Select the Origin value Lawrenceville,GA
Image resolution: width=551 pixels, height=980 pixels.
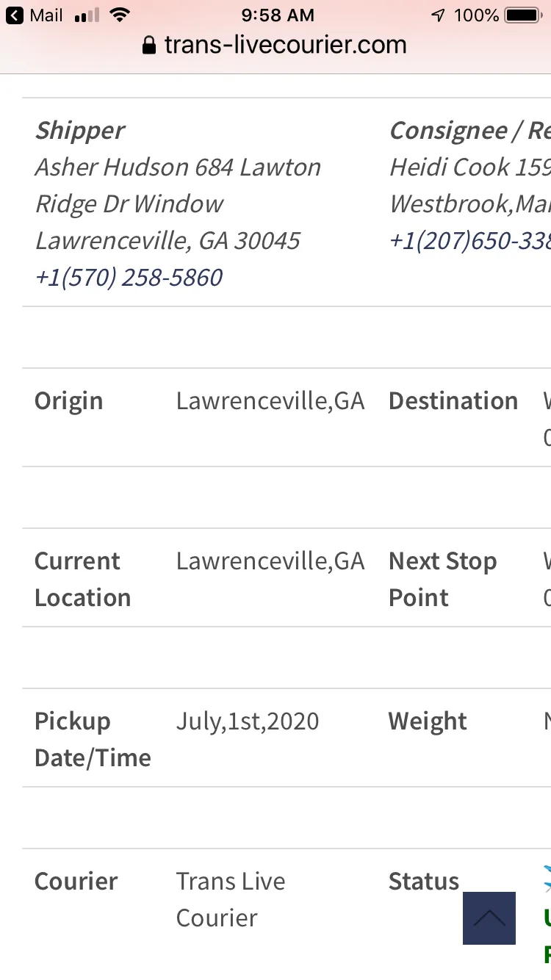click(270, 401)
